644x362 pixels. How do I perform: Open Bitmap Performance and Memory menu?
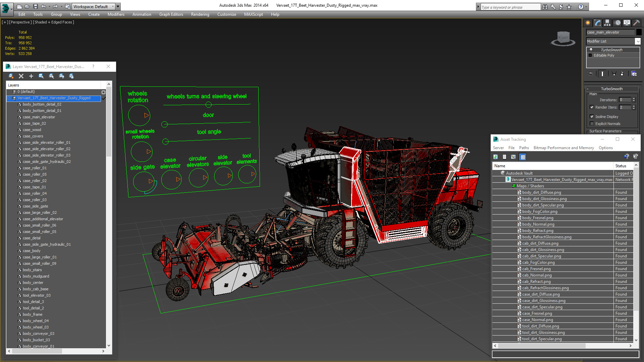coord(563,148)
